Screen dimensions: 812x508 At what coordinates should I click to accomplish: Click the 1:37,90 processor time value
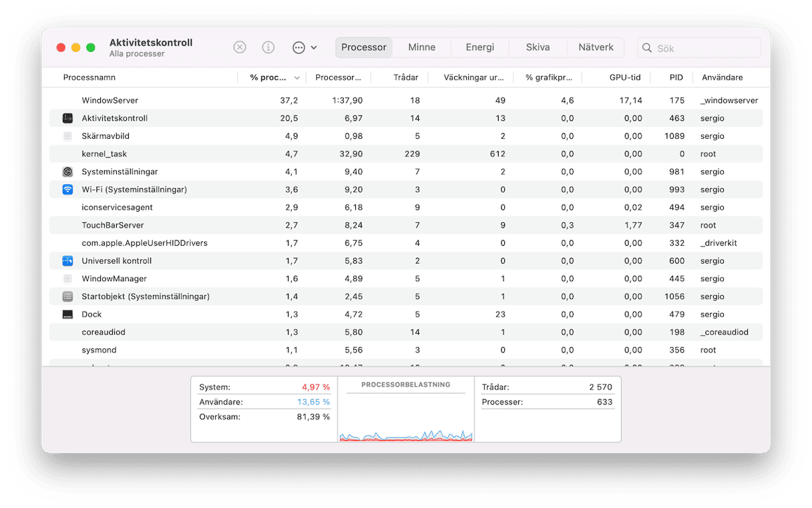347,100
